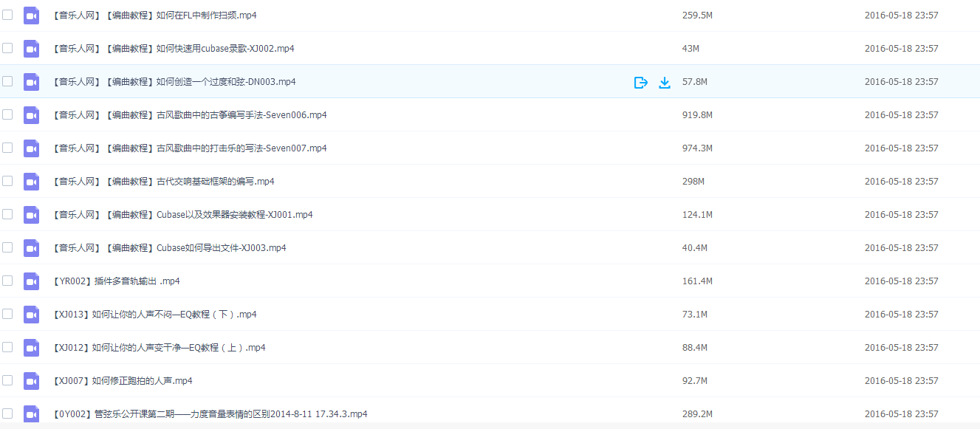Click the size value 289.2M

click(697, 414)
